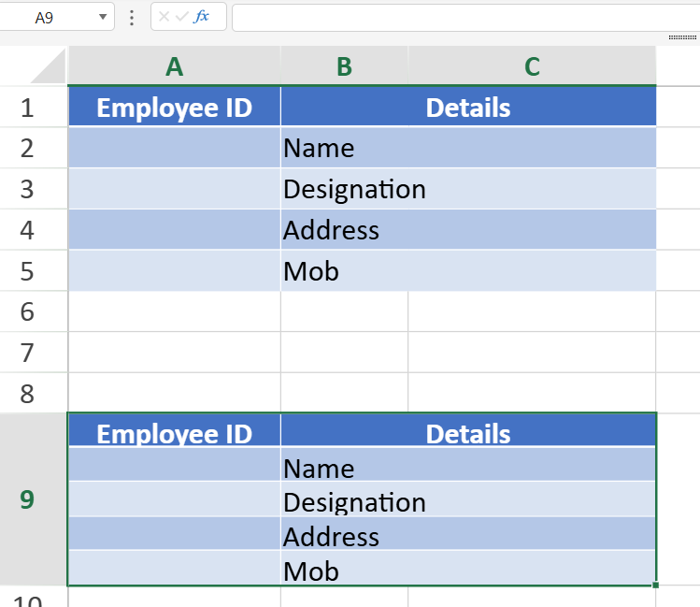Open the Name Box dropdown arrow
The height and width of the screenshot is (607, 700).
pyautogui.click(x=103, y=17)
